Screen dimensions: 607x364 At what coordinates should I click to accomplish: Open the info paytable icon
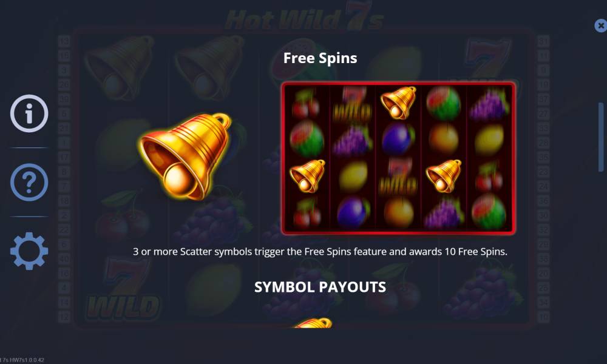click(x=29, y=113)
